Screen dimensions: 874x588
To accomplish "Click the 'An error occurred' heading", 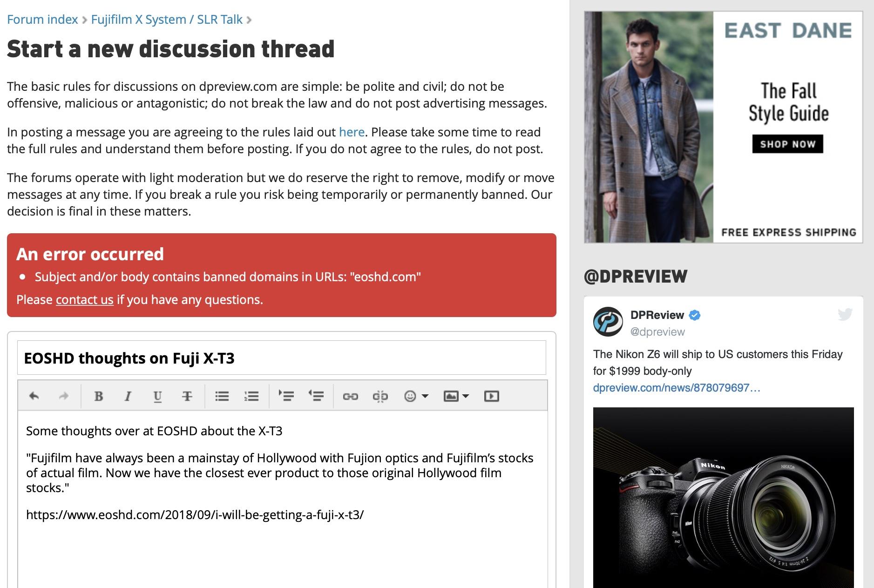I will coord(90,254).
